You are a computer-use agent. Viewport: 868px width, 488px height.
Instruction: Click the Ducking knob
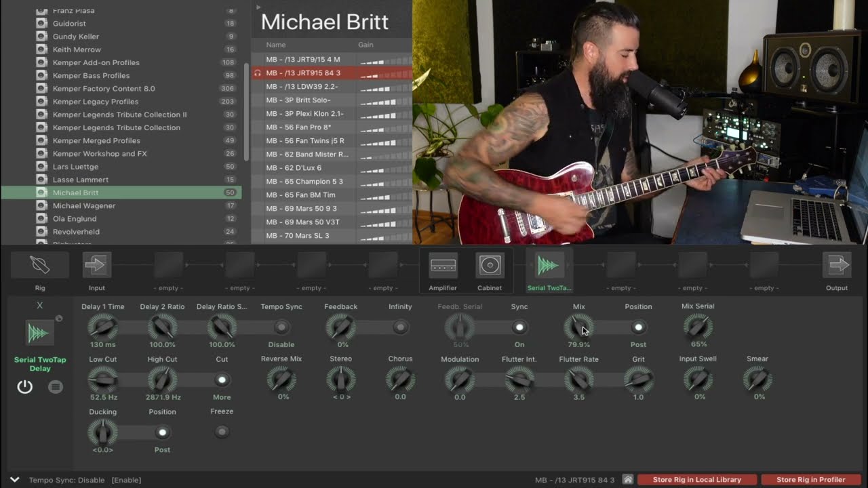click(x=102, y=432)
